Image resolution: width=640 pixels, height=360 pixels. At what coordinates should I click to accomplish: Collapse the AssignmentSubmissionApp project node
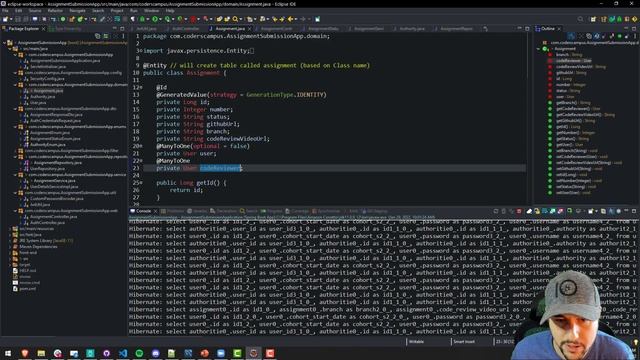(4, 42)
